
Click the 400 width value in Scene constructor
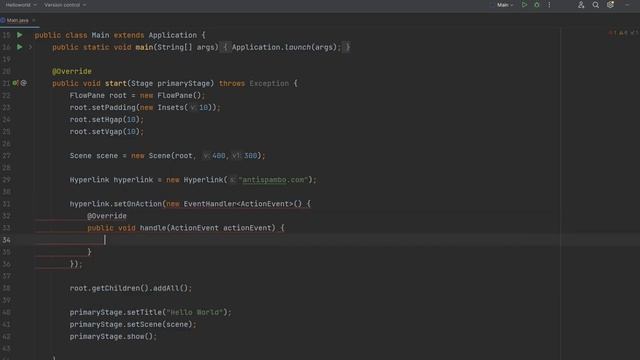218,156
